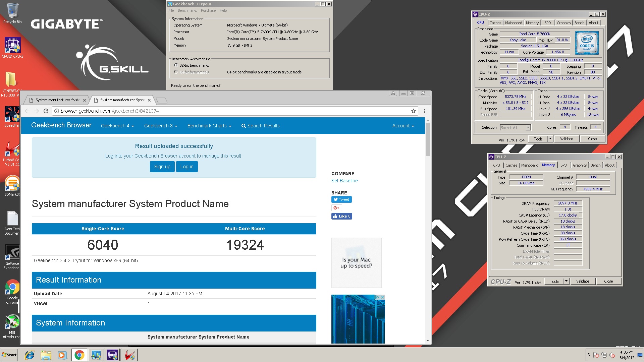Launch Google Chrome desktop shortcut
Screen dimensions: 644x362
coord(12,292)
